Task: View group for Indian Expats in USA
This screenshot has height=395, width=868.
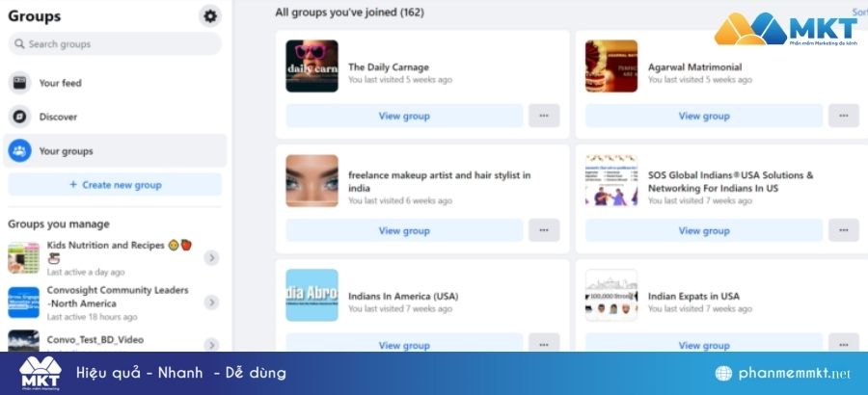Action: pyautogui.click(x=704, y=342)
